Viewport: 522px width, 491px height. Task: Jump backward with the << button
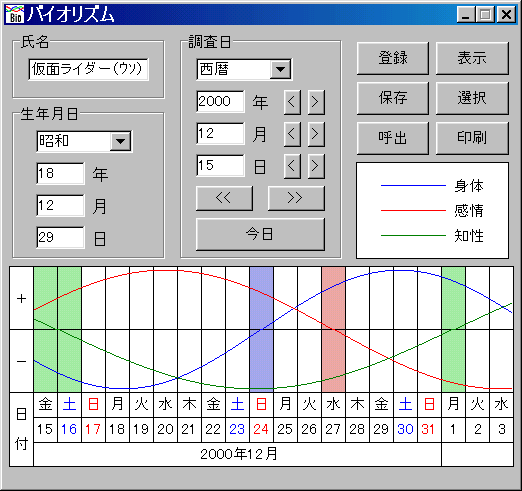pyautogui.click(x=224, y=198)
